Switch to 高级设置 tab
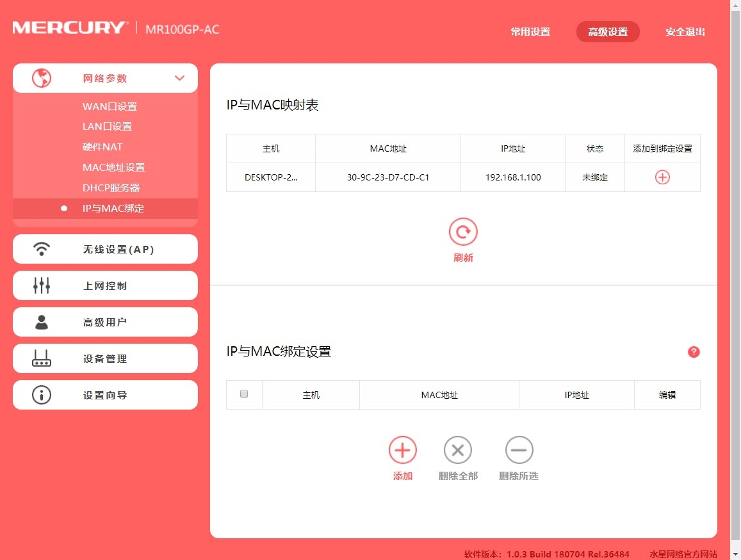The image size is (741, 560). pos(608,31)
